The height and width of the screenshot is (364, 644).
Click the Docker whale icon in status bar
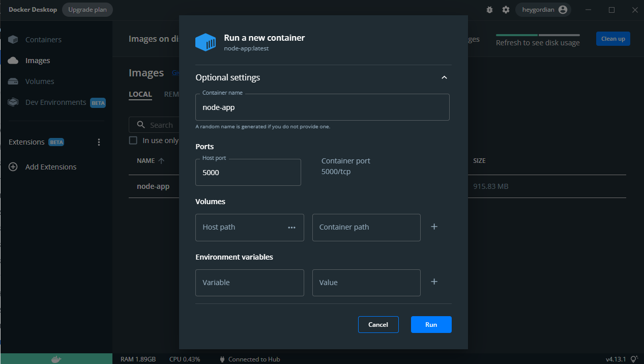click(x=56, y=359)
